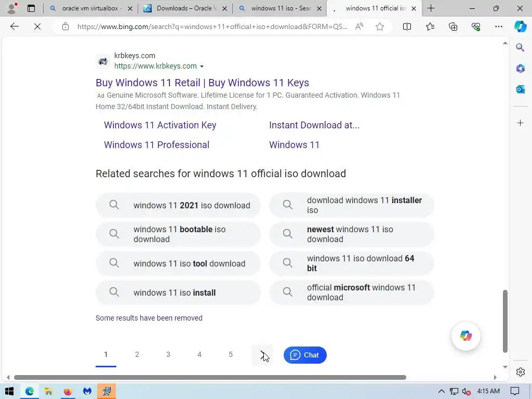Search windows 11 bootable iso download
This screenshot has width=532, height=399.
click(x=178, y=234)
